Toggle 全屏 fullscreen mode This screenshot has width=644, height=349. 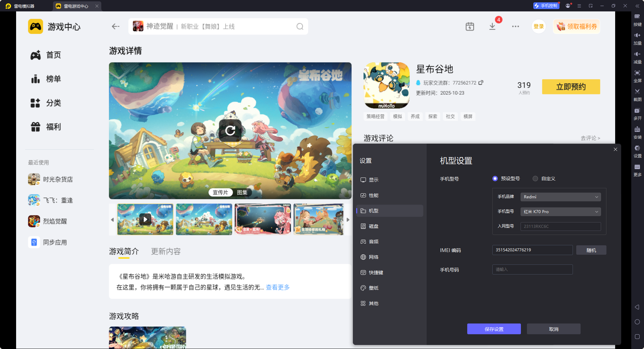[637, 76]
